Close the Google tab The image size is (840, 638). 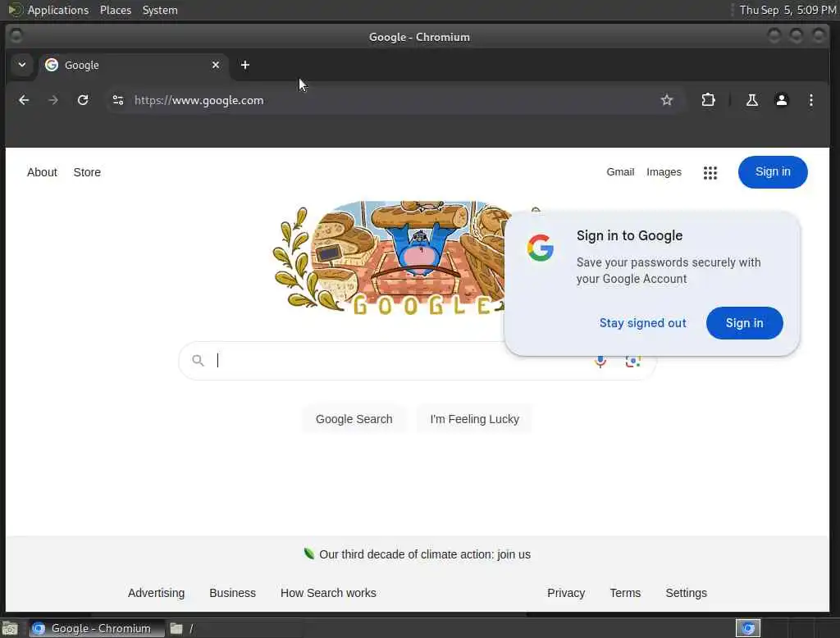click(216, 65)
